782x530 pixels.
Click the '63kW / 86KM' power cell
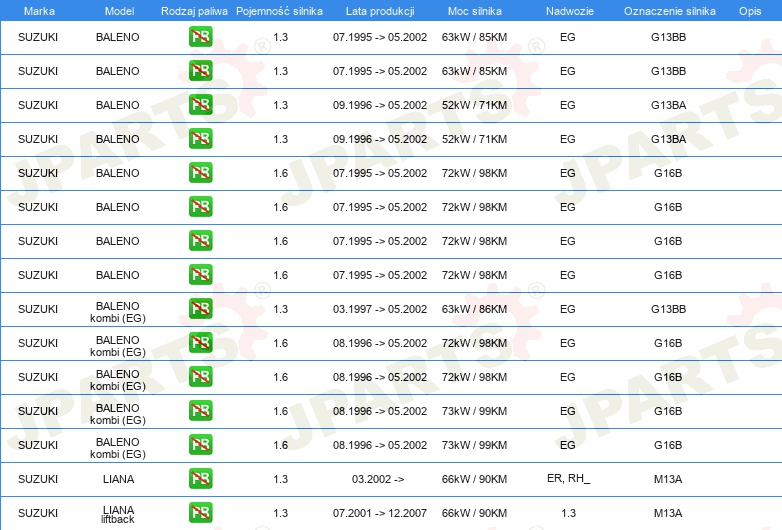pyautogui.click(x=474, y=309)
